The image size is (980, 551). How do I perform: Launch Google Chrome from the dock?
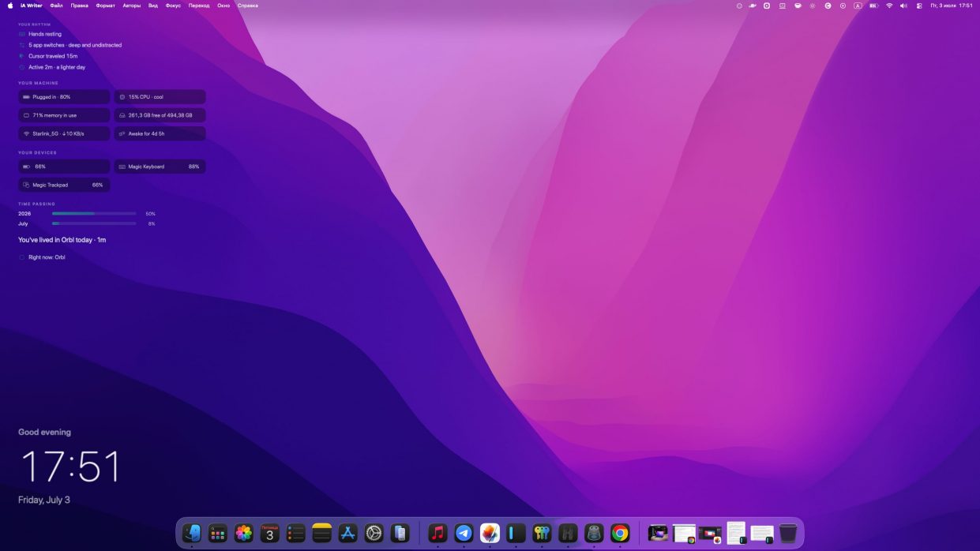(x=620, y=534)
